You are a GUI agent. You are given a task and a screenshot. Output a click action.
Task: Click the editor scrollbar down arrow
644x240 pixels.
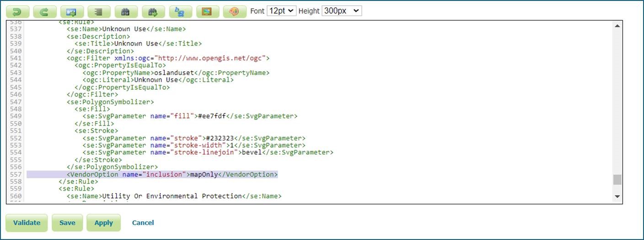(x=617, y=197)
